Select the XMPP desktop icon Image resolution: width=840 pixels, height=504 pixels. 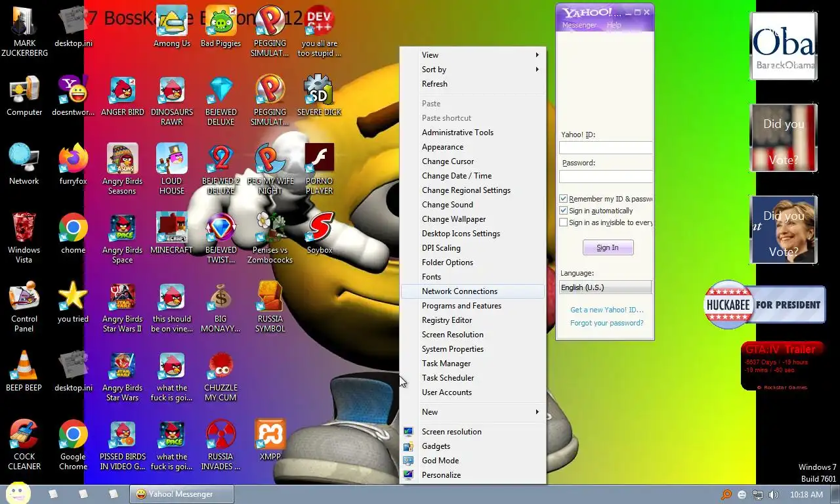[270, 441]
